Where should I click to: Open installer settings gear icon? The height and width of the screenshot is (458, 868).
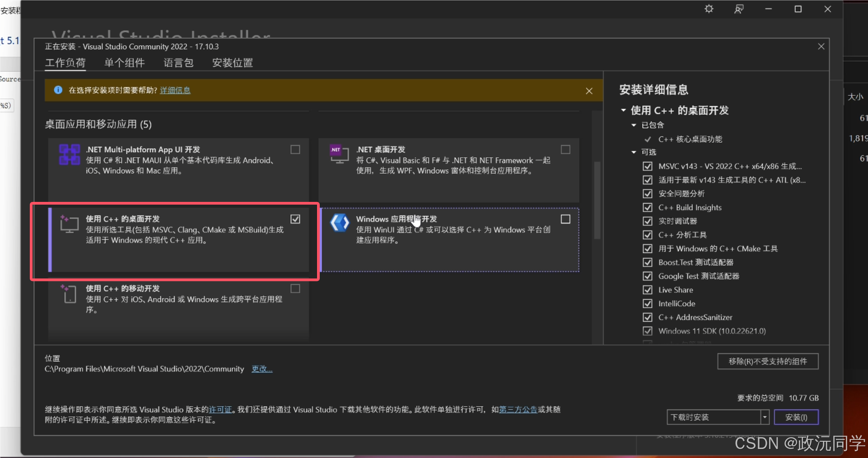coord(709,9)
